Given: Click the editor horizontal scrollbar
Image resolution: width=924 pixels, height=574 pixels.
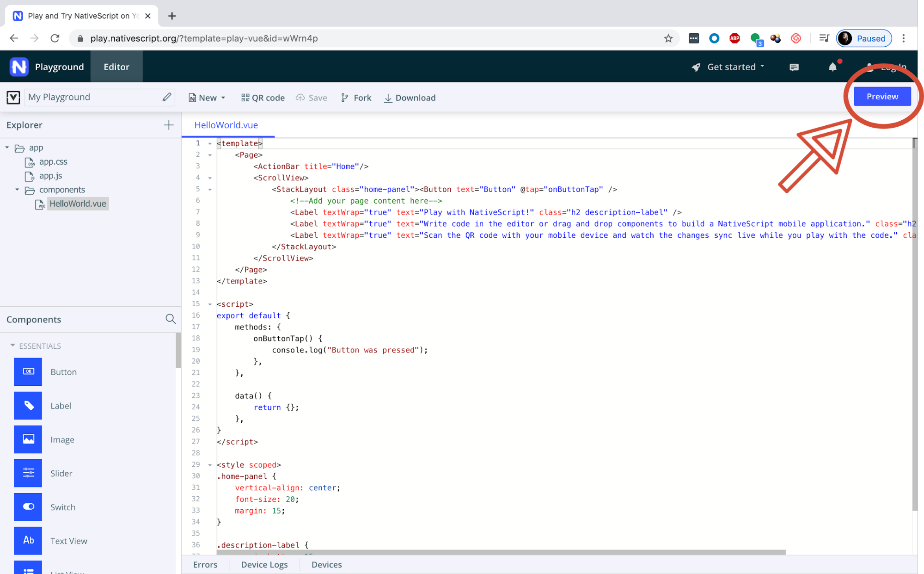Looking at the screenshot, I should coord(501,552).
